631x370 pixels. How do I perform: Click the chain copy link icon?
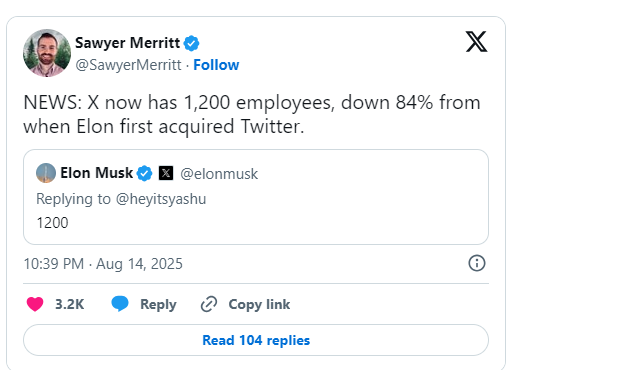(209, 304)
